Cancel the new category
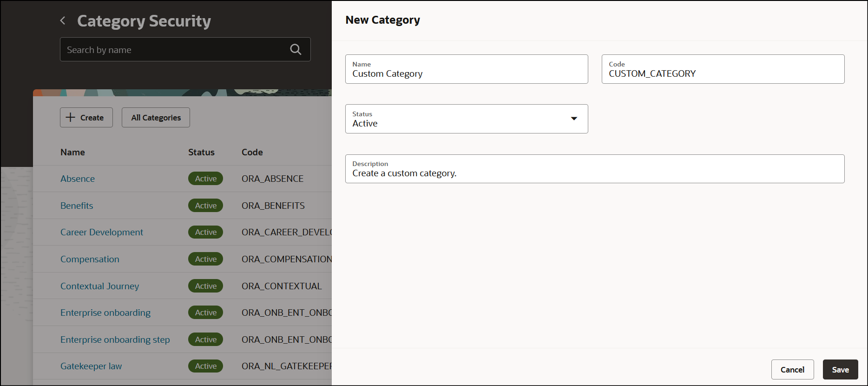Screen dimensions: 868x386 tap(792, 370)
